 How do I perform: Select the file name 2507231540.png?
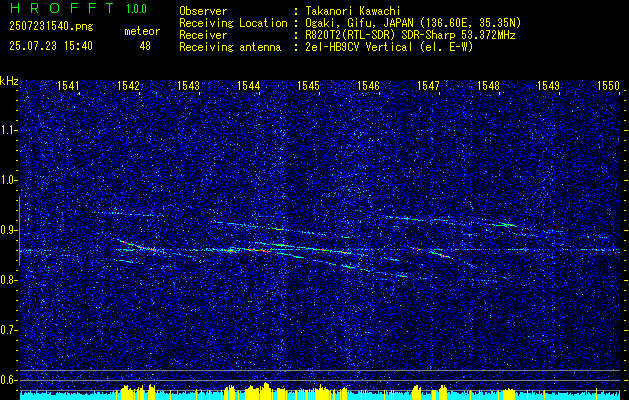point(51,27)
